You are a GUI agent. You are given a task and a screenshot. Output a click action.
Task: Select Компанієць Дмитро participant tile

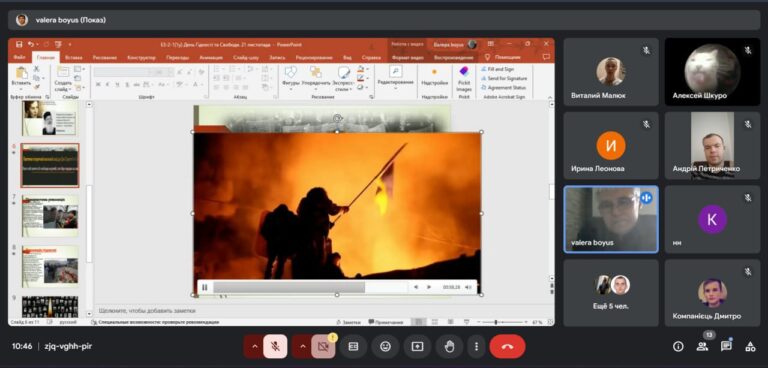coord(712,293)
